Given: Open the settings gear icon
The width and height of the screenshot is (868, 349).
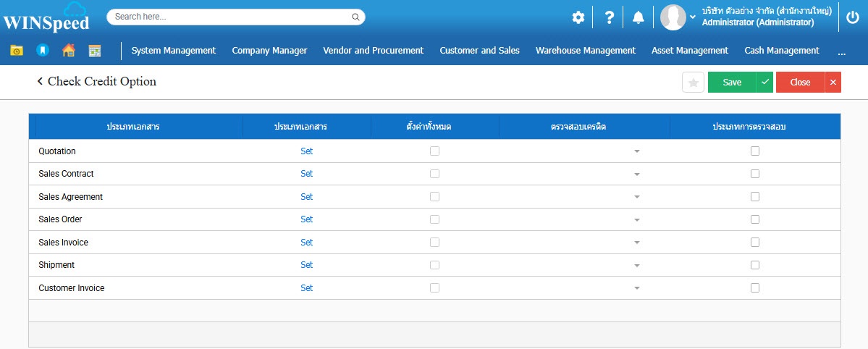Looking at the screenshot, I should click(578, 17).
